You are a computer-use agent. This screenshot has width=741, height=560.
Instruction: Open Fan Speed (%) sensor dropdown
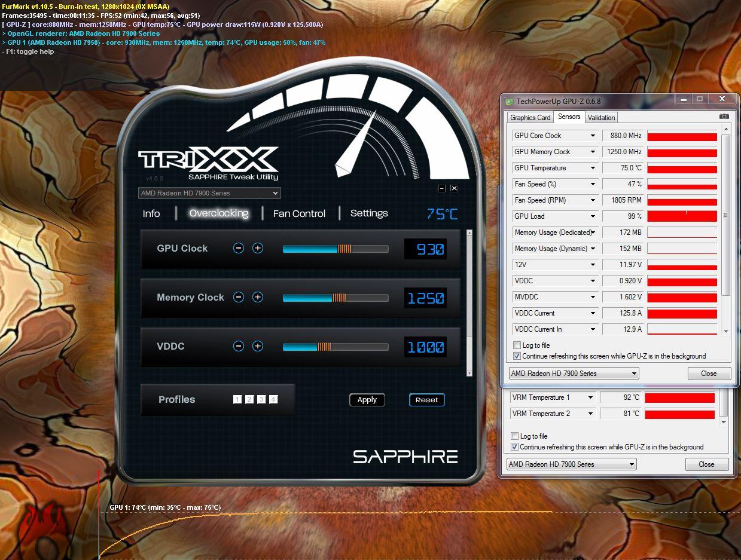point(593,184)
